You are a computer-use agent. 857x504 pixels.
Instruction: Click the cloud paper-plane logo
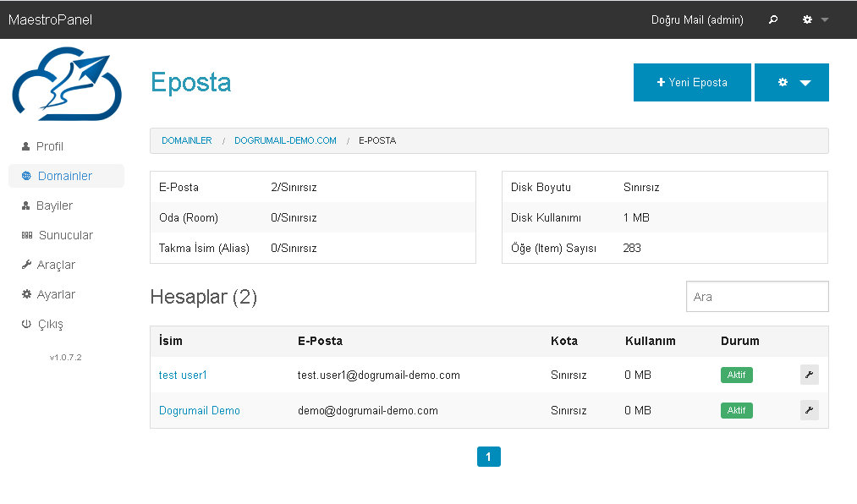[x=67, y=84]
